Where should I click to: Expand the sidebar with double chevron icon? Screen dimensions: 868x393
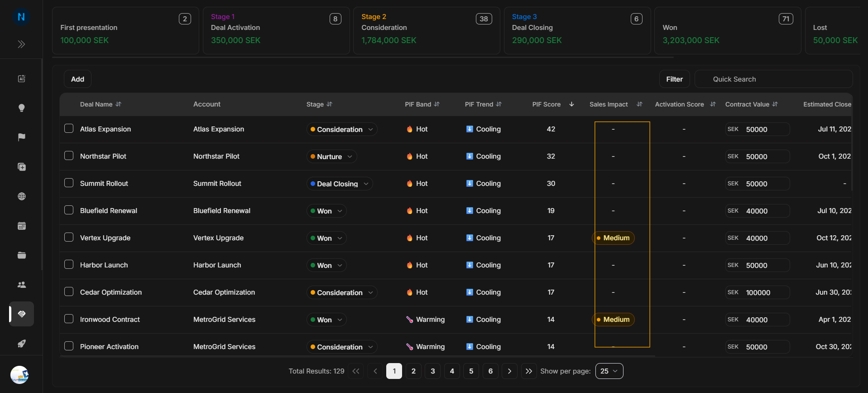[21, 44]
